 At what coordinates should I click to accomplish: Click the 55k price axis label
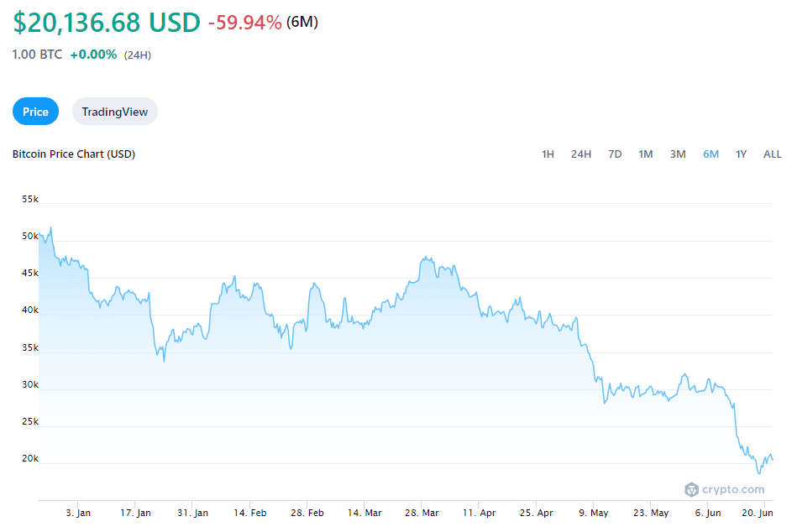(30, 200)
